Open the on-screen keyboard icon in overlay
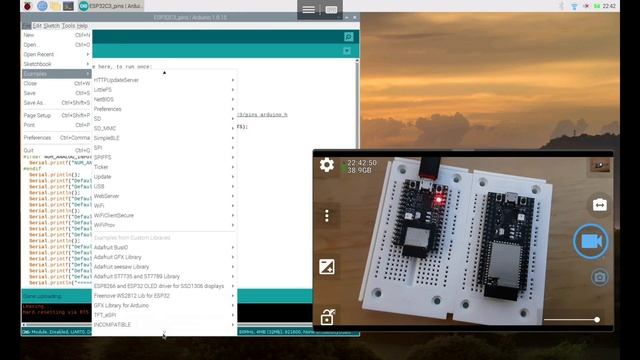Screen dimensions: 640x360 [331, 9]
